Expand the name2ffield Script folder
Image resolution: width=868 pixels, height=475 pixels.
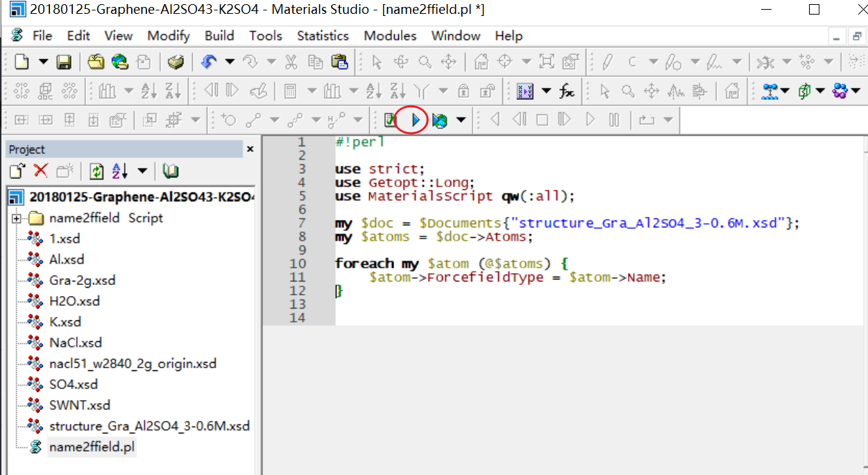(x=16, y=218)
